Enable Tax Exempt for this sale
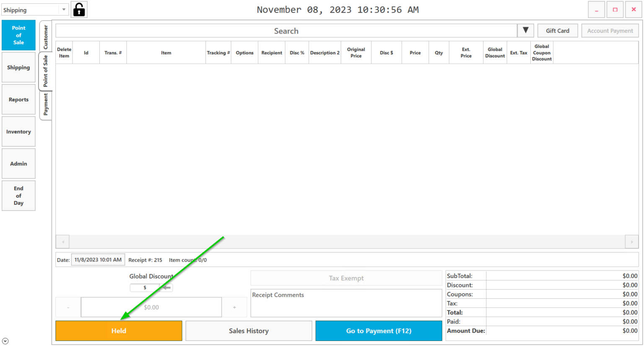 point(346,278)
